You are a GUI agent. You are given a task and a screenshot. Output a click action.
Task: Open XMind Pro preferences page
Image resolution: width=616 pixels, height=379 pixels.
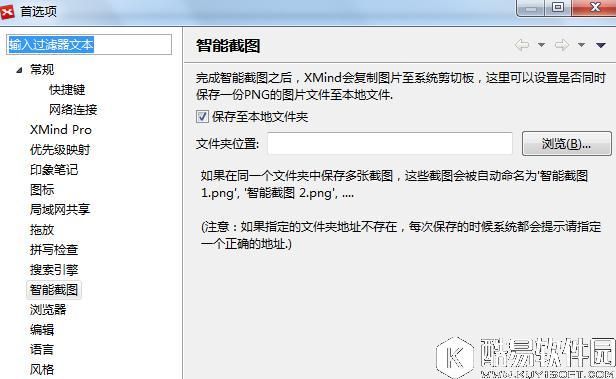(61, 130)
